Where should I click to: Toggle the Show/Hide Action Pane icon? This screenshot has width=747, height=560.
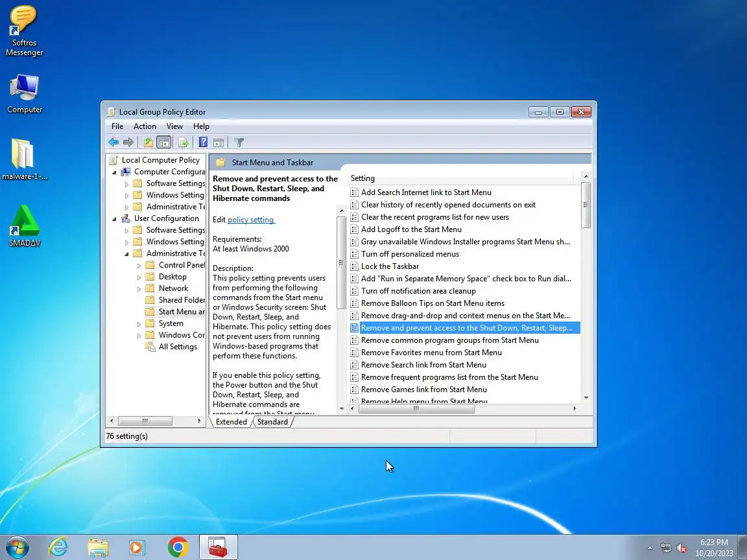219,142
